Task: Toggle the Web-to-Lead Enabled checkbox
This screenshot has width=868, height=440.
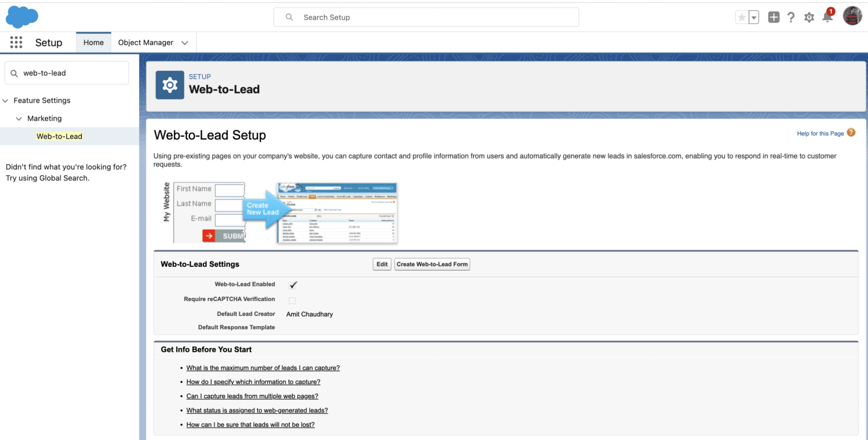Action: pyautogui.click(x=292, y=285)
